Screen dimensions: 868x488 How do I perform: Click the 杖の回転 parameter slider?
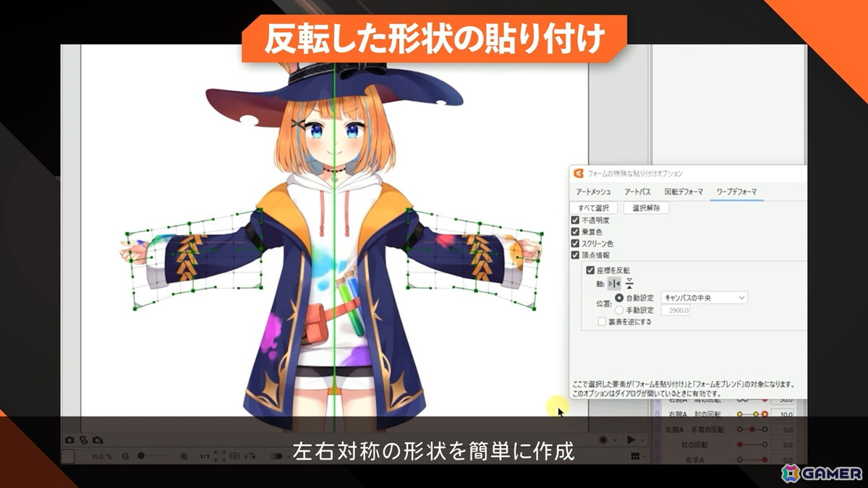point(752,445)
